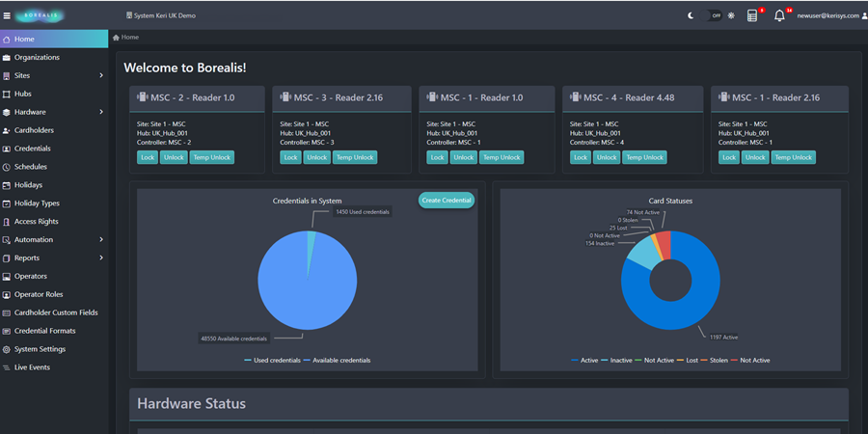Click the user profile icon
The image size is (868, 434).
862,15
